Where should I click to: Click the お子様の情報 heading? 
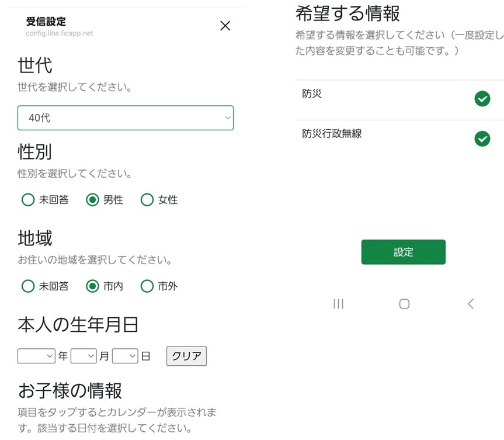[x=69, y=390]
